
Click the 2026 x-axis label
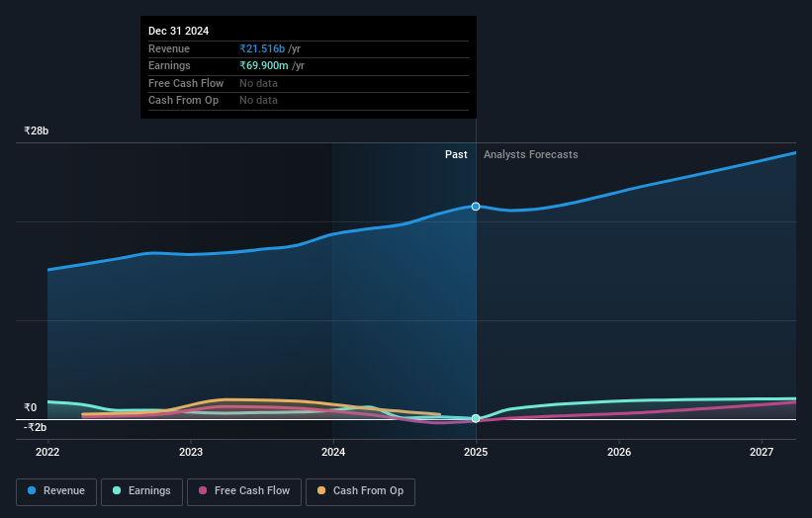pyautogui.click(x=619, y=452)
